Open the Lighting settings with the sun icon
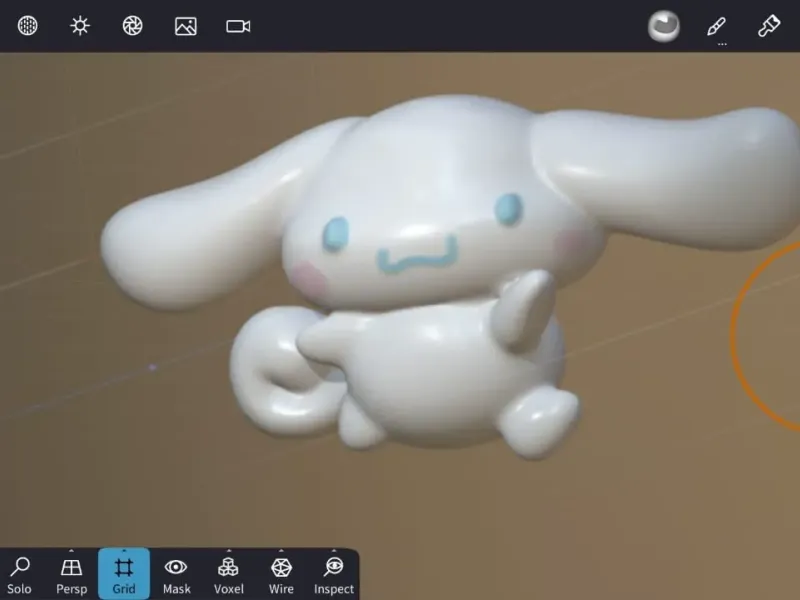800x600 pixels. point(80,26)
